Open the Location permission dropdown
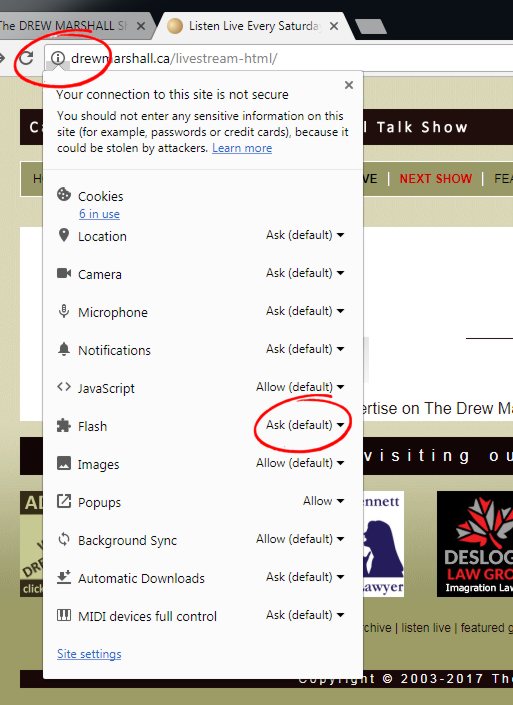Image resolution: width=513 pixels, height=705 pixels. pos(305,235)
